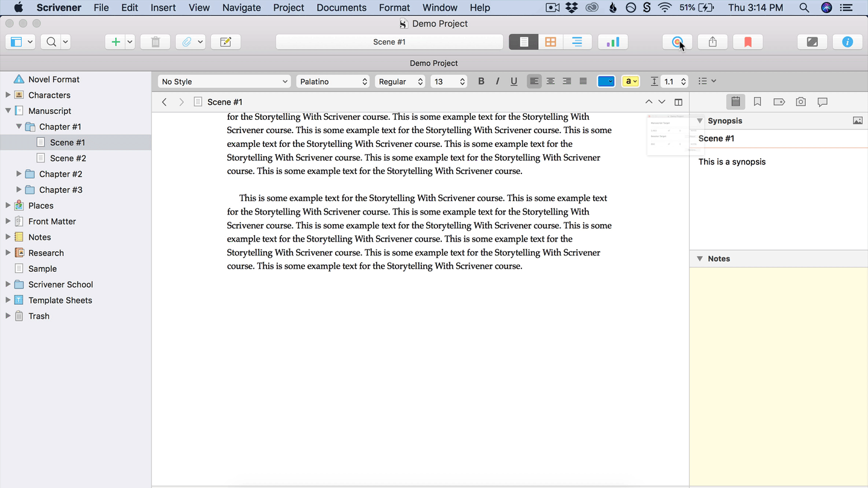
Task: Expand Chapter #2 folder
Action: [x=19, y=174]
